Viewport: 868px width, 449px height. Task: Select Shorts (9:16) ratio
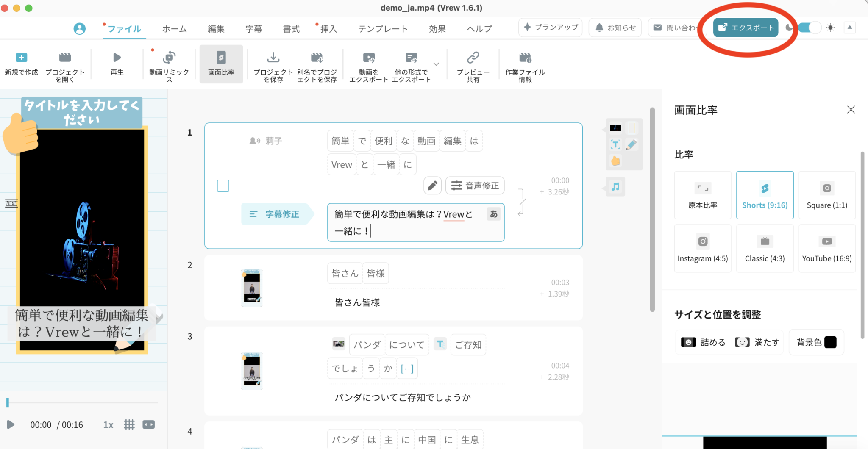(765, 195)
